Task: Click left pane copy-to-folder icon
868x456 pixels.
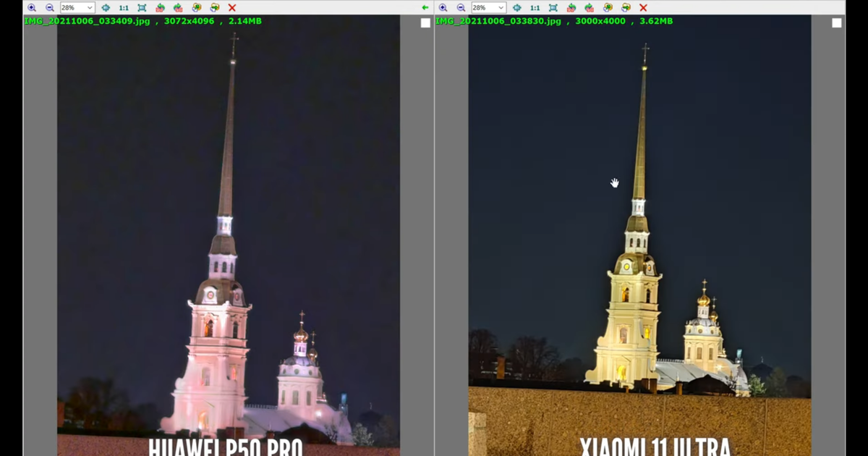Action: (x=196, y=7)
